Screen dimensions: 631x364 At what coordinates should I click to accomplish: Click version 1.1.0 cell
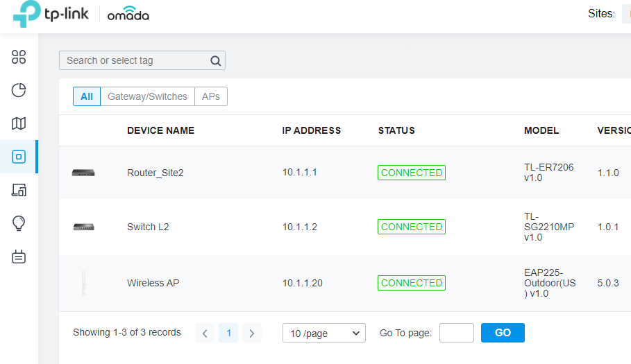(x=608, y=173)
